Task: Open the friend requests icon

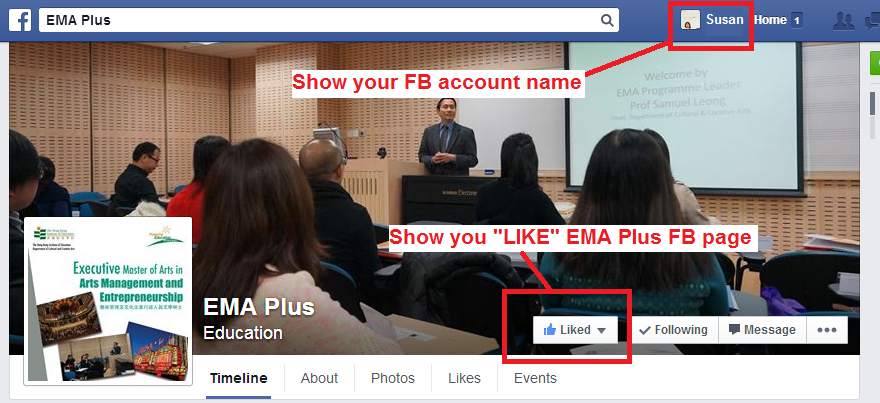Action: (844, 21)
